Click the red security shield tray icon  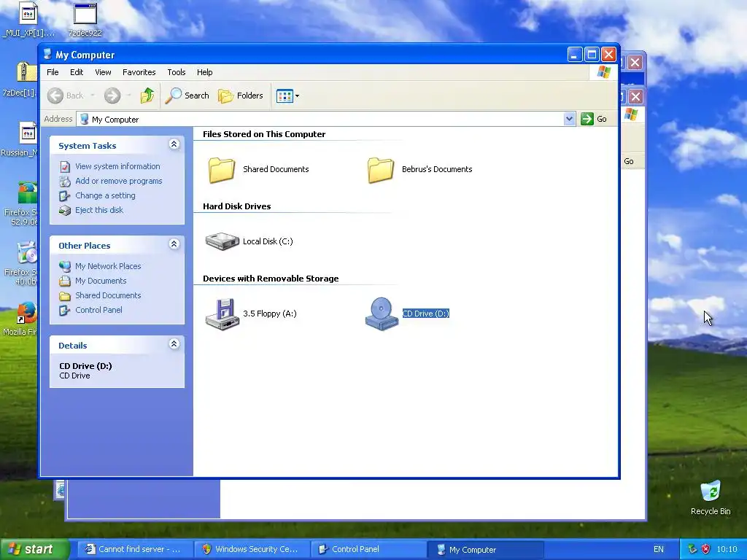[x=705, y=550]
